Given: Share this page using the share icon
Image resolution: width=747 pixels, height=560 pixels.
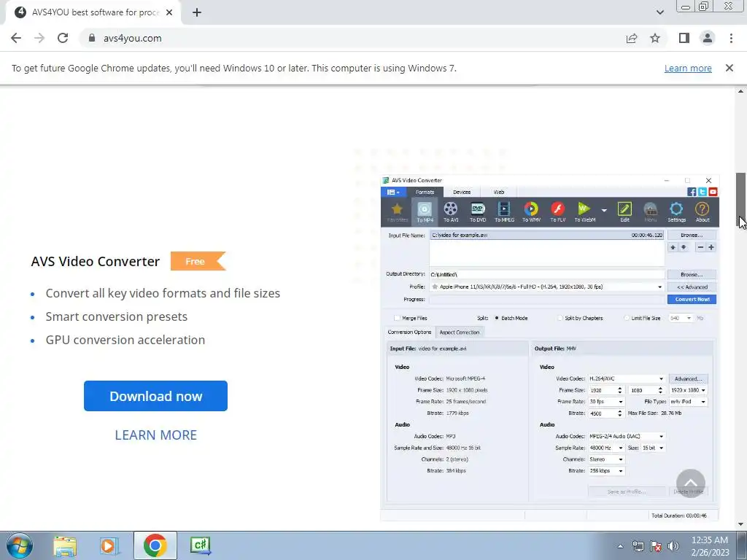Looking at the screenshot, I should pyautogui.click(x=632, y=38).
